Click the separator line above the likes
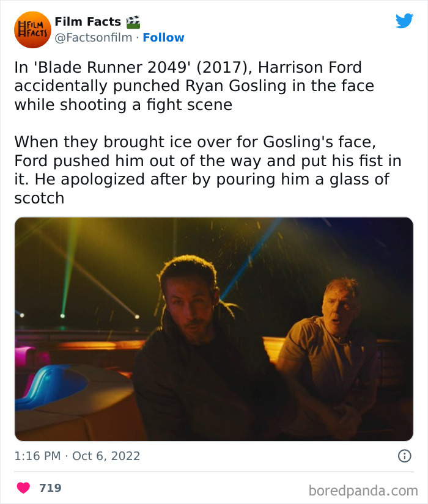428x504 pixels. point(214,472)
